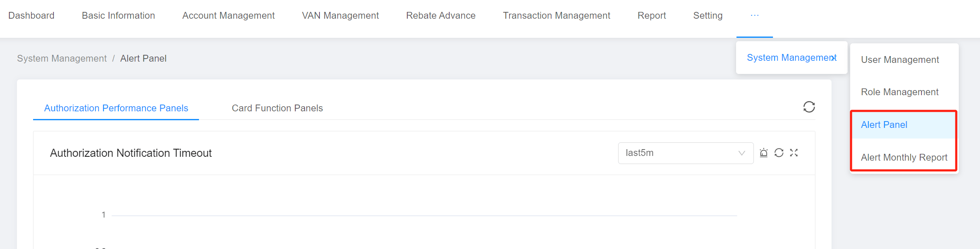Open the last5m time range dropdown
The width and height of the screenshot is (980, 249).
pos(686,153)
